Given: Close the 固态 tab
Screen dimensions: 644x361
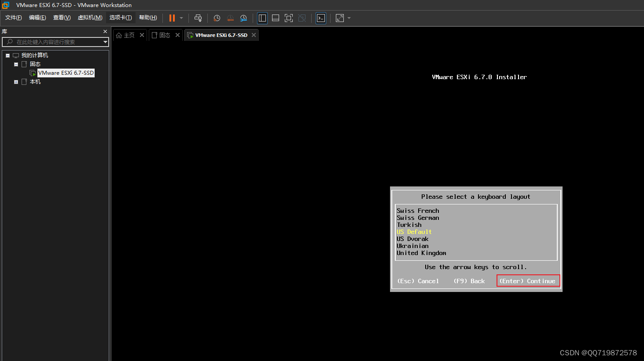Looking at the screenshot, I should 177,35.
